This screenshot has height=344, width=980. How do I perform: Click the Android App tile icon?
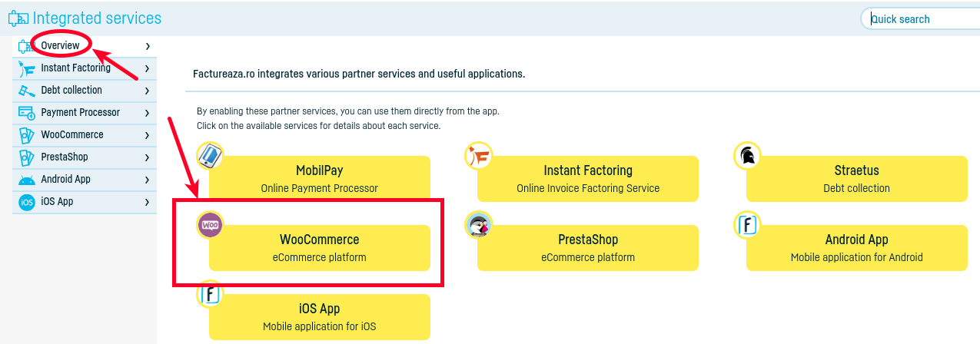(x=746, y=225)
